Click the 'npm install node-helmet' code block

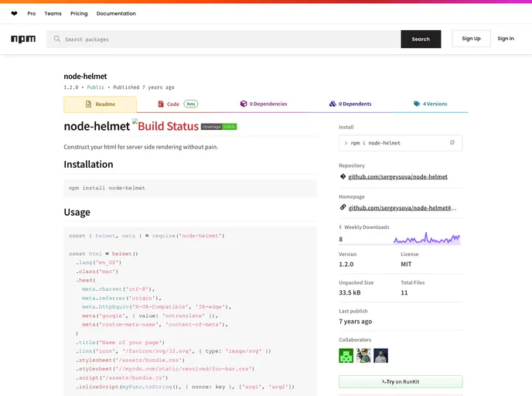(x=190, y=188)
